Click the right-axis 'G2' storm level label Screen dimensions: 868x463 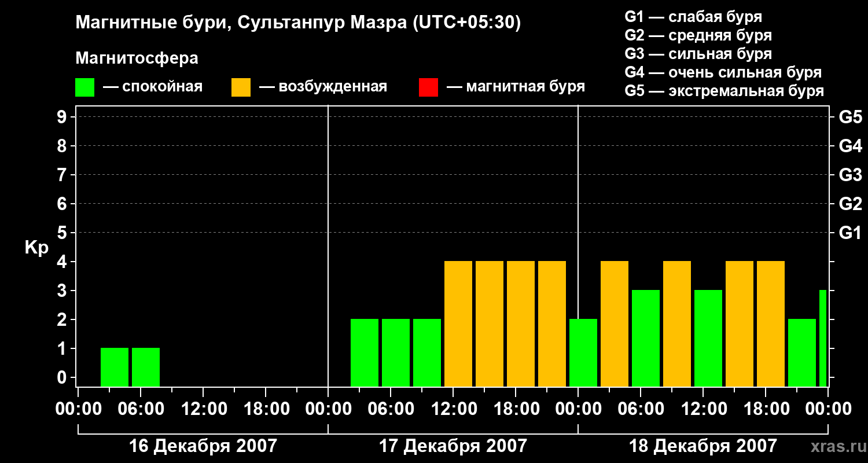pyautogui.click(x=851, y=204)
